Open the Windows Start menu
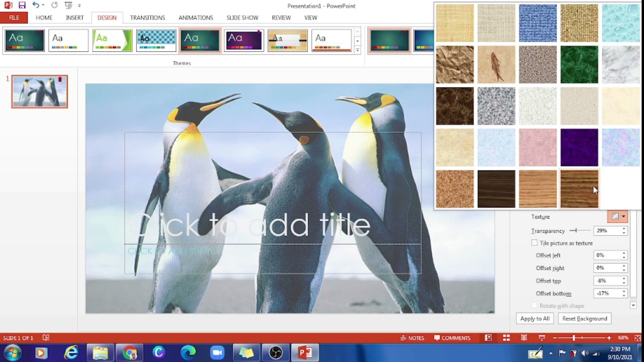The width and height of the screenshot is (644, 362). [x=12, y=353]
